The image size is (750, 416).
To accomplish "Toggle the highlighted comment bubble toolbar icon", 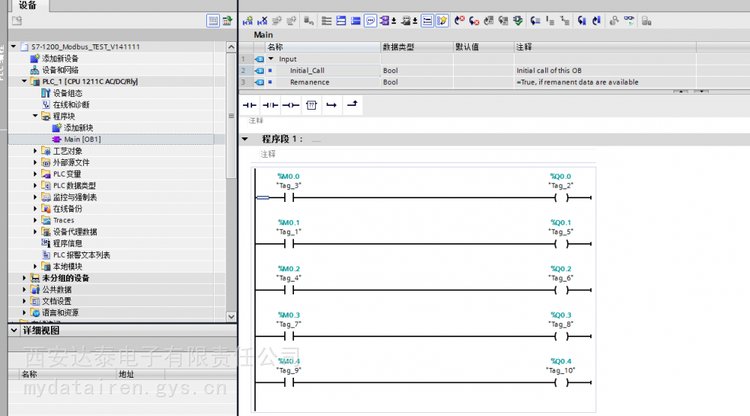I will tap(370, 19).
